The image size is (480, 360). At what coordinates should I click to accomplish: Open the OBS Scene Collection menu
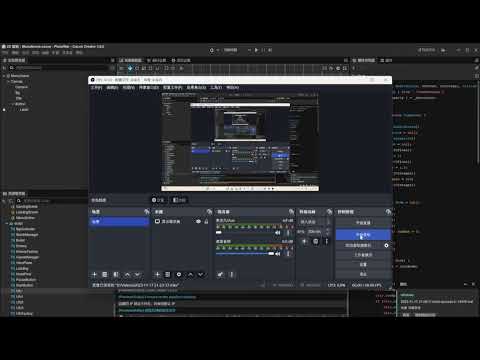[196, 87]
